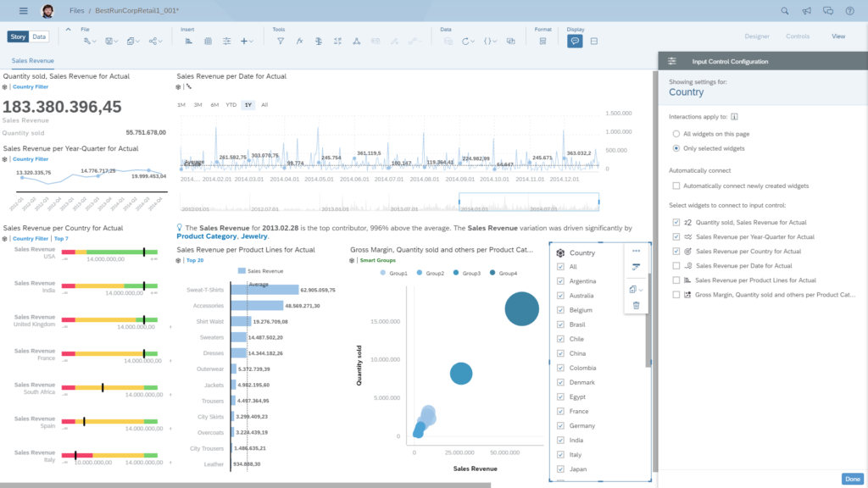Open the edit tools wrench dropdown
868x488 pixels.
[x=90, y=41]
